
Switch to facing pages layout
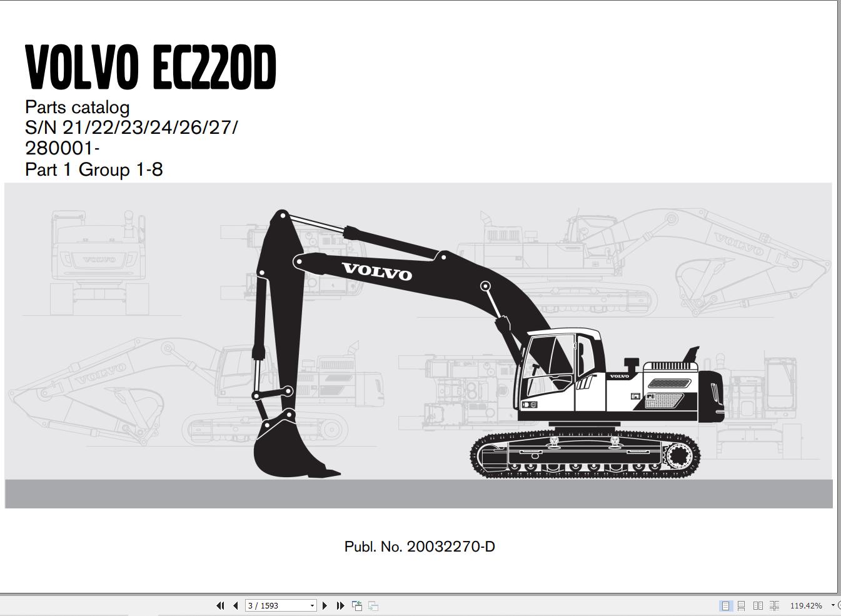pos(758,605)
